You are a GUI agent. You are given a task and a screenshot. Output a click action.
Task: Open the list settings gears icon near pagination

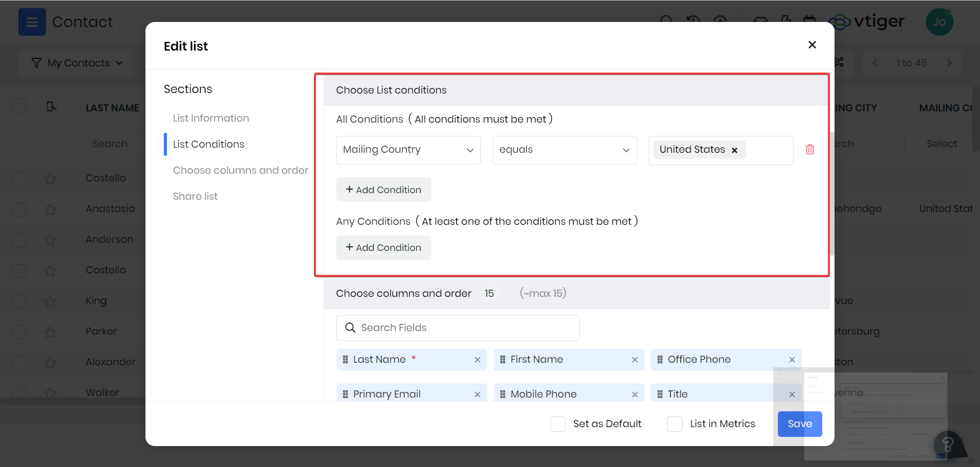pyautogui.click(x=838, y=62)
